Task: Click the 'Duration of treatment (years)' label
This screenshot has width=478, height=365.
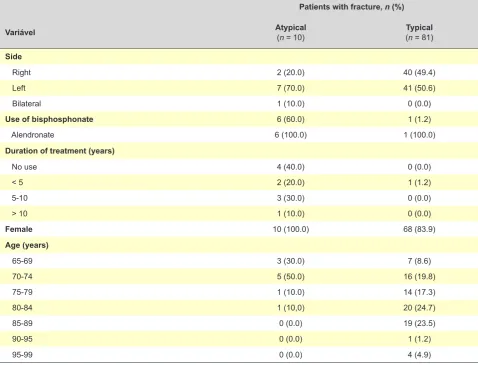Action: pyautogui.click(x=60, y=151)
